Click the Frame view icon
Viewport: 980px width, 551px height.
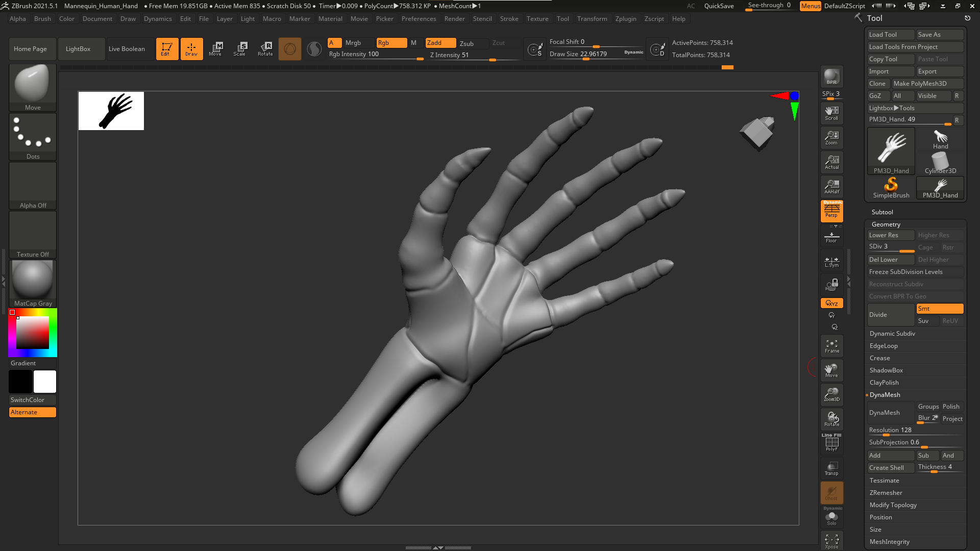(x=831, y=346)
